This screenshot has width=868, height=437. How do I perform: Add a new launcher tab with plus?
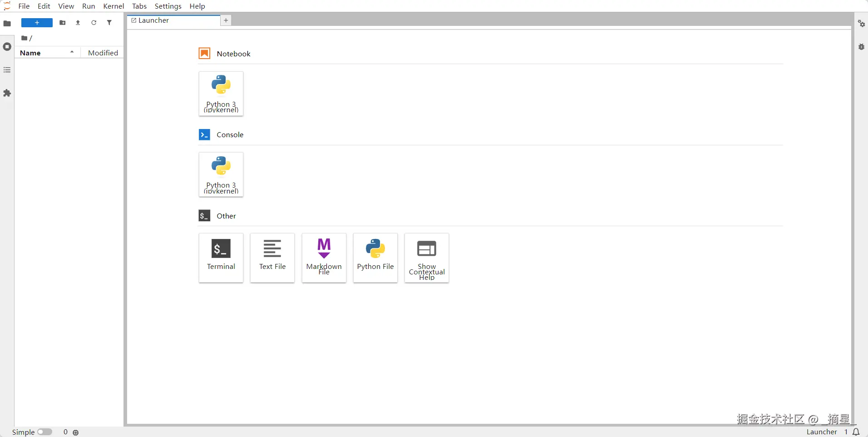(x=226, y=20)
